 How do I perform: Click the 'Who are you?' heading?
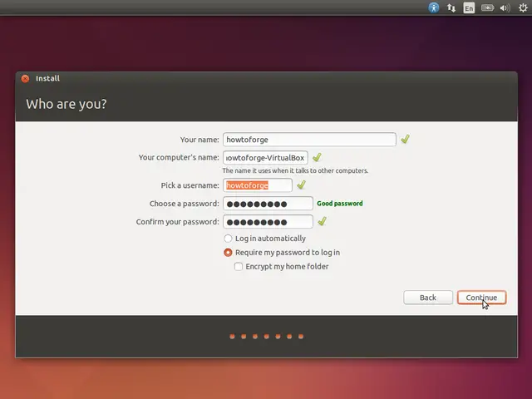tap(66, 104)
